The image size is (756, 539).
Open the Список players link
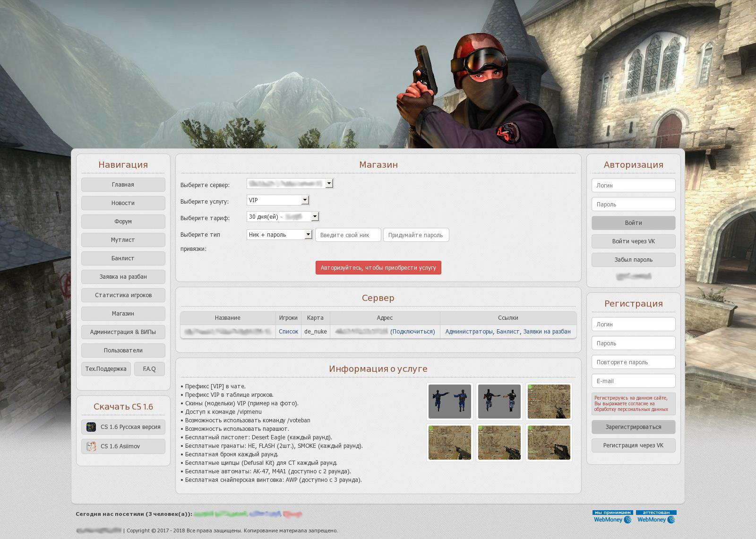[288, 332]
